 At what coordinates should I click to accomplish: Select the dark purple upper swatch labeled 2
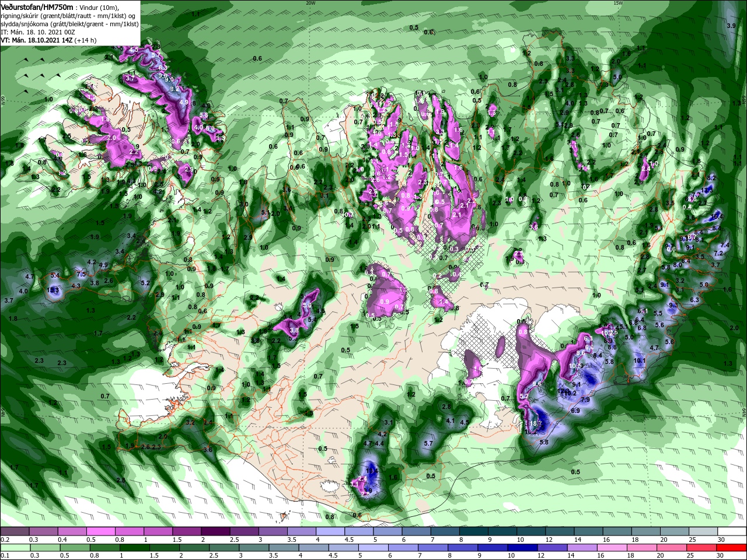[215, 531]
